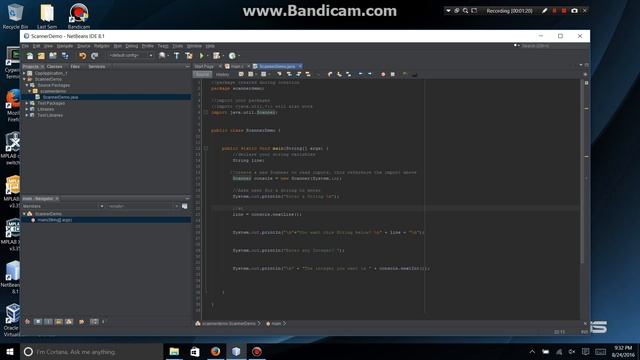Select ScannerDemo.java in Projects tree
The height and width of the screenshot is (360, 640).
point(60,97)
